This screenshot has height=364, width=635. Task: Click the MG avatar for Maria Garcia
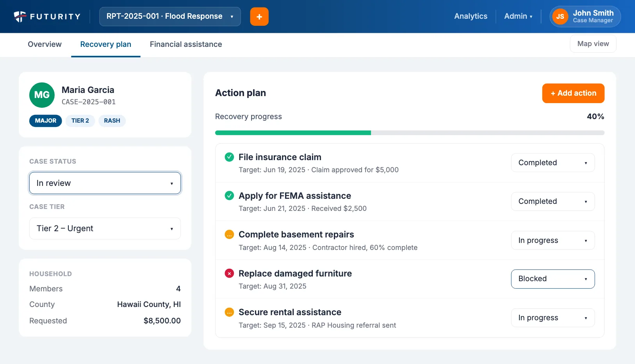pos(42,95)
